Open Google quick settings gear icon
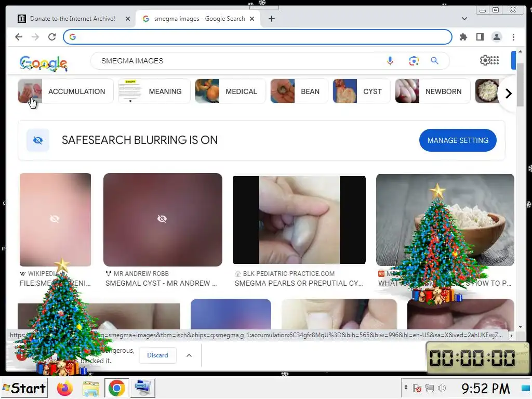Viewport: 532px width, 399px height. (x=485, y=60)
